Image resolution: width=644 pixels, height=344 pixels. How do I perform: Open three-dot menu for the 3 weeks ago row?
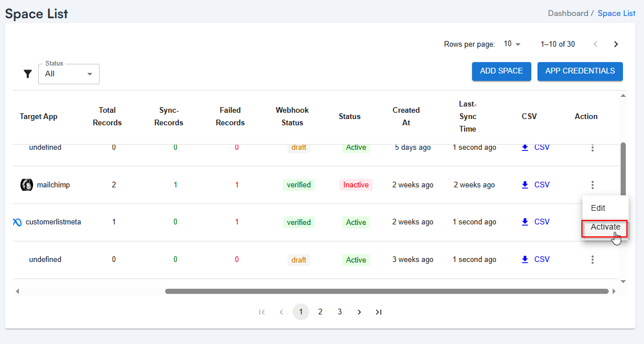[x=592, y=260]
